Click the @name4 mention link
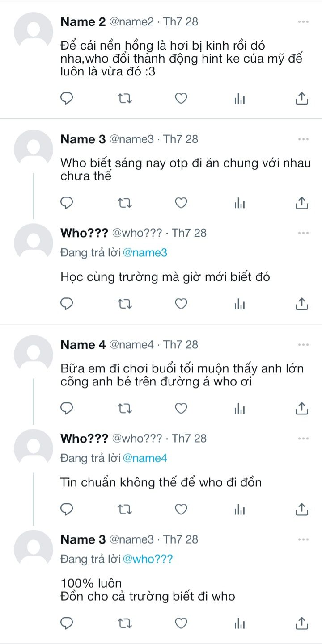This screenshot has height=644, width=322. tap(145, 458)
